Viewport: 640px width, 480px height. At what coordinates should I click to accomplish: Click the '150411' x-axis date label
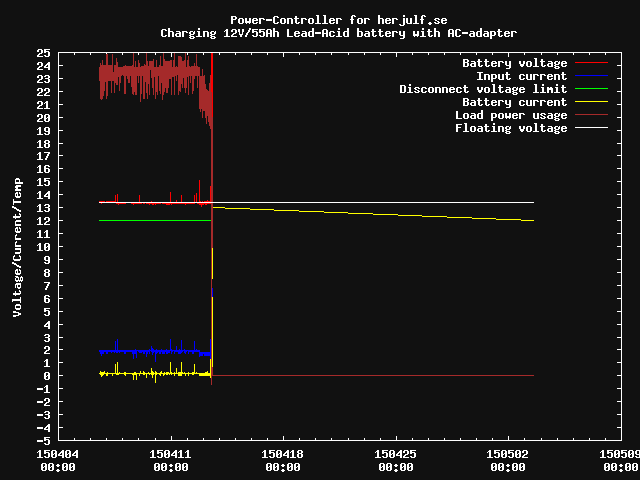pyautogui.click(x=170, y=453)
